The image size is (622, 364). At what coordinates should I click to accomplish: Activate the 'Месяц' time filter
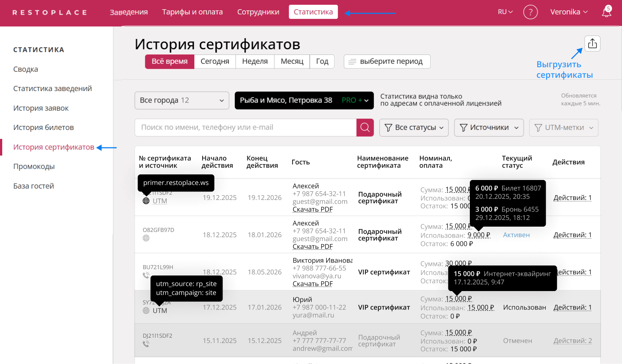point(292,61)
